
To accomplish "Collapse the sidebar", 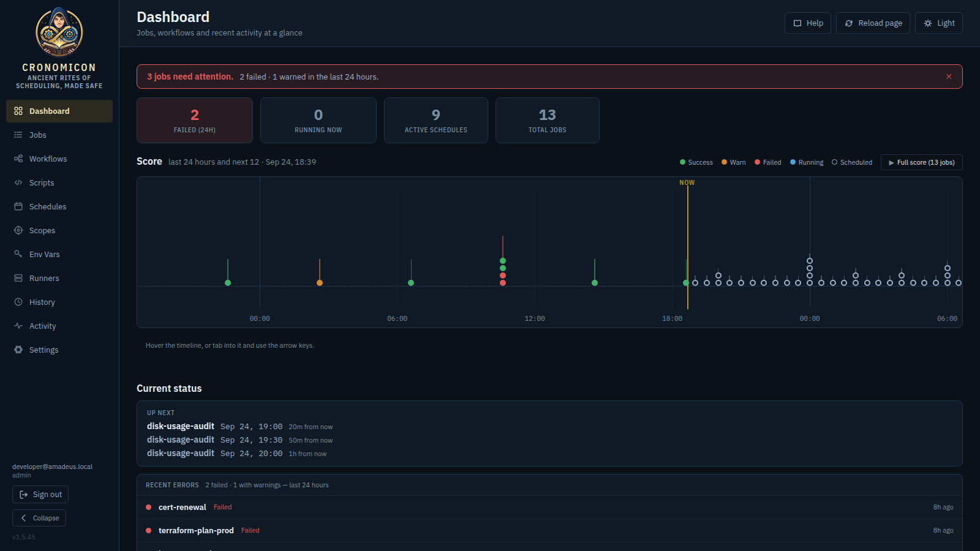I will [39, 518].
